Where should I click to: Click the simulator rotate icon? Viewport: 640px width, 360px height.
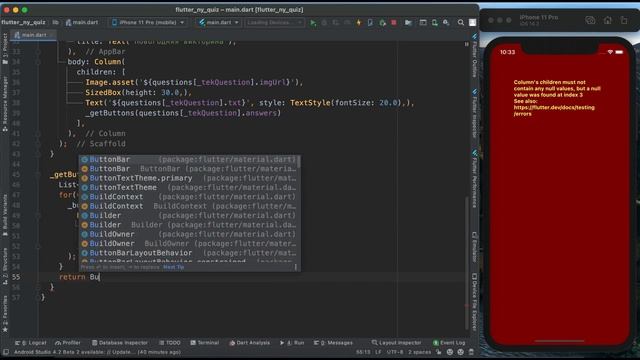[x=624, y=20]
